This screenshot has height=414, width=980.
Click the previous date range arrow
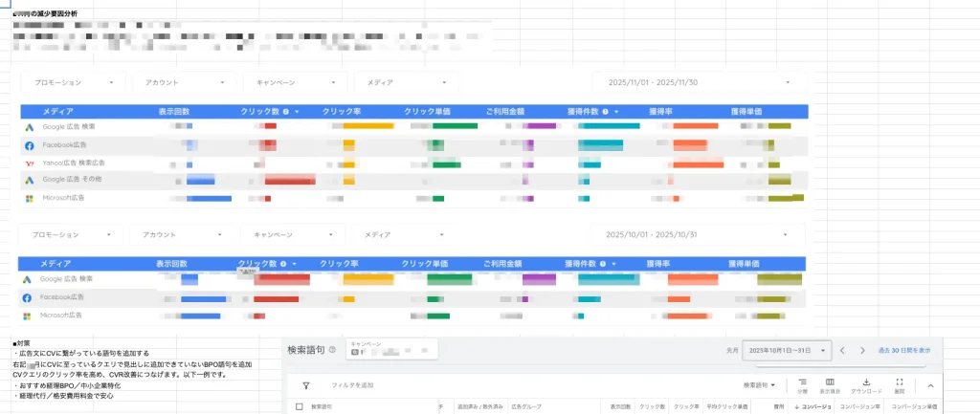tap(842, 351)
